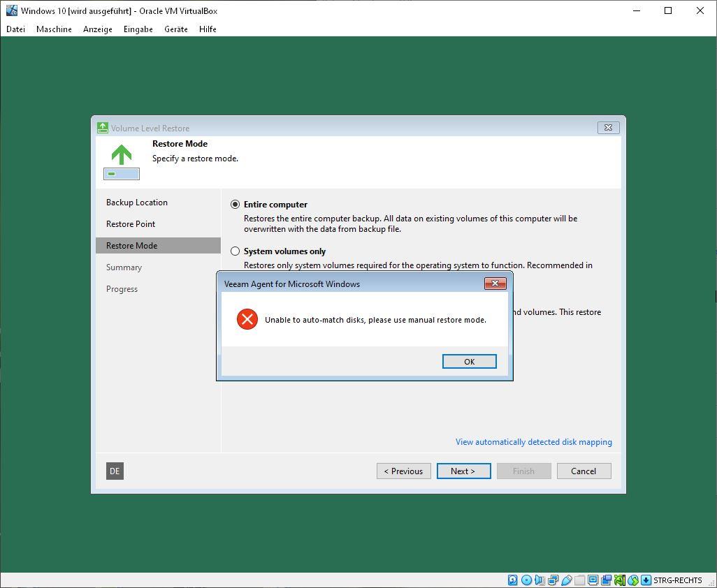This screenshot has height=588, width=717.
Task: Click the shared folders status icon
Action: pos(579,580)
